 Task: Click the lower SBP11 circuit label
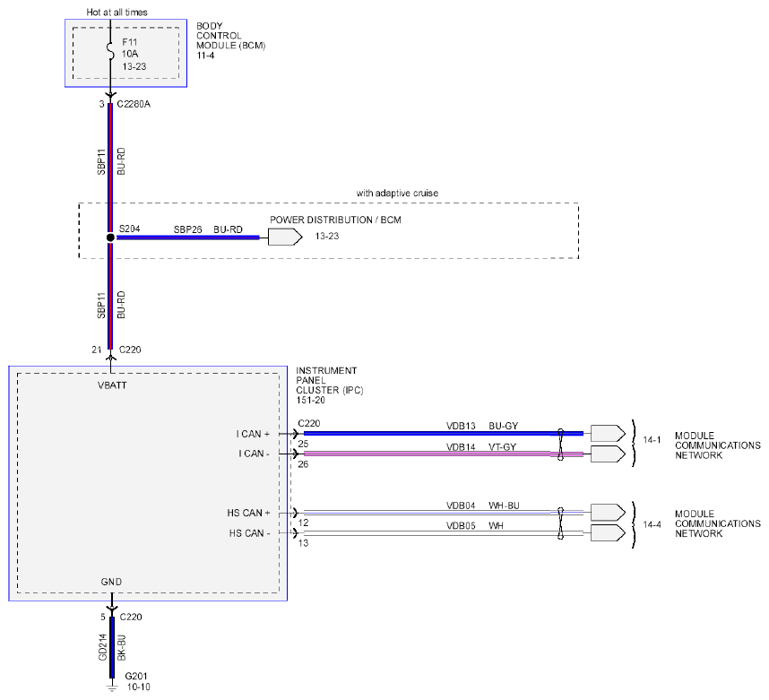coord(101,306)
